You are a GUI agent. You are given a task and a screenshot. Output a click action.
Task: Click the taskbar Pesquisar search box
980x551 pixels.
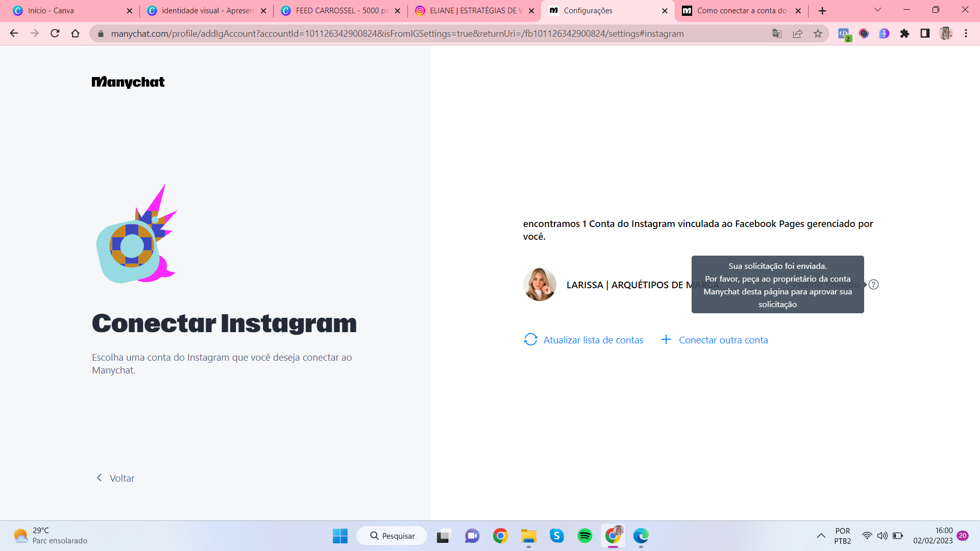[x=392, y=536]
